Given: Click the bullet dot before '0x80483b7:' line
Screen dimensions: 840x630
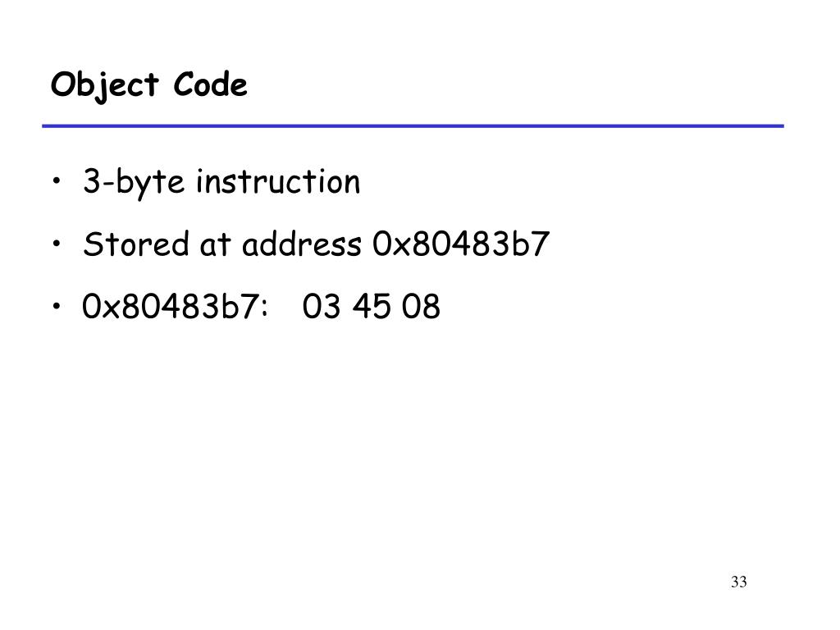Looking at the screenshot, I should (x=57, y=306).
